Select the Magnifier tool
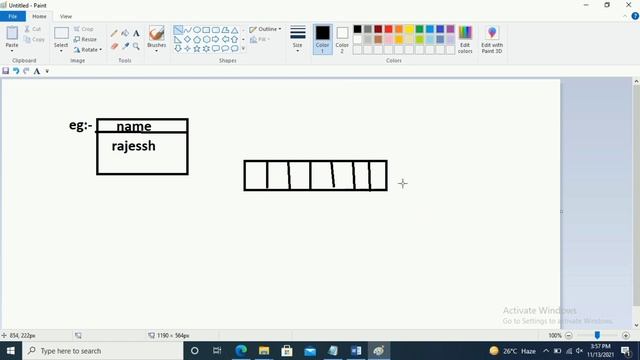 tap(136, 46)
